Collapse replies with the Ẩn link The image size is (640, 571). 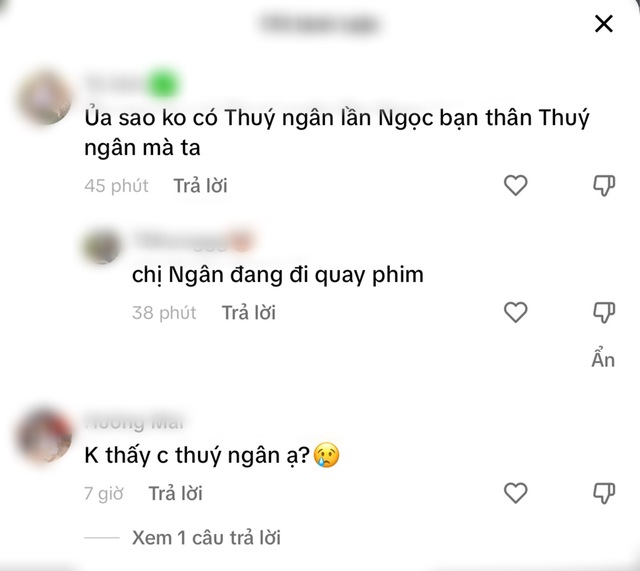pyautogui.click(x=603, y=359)
